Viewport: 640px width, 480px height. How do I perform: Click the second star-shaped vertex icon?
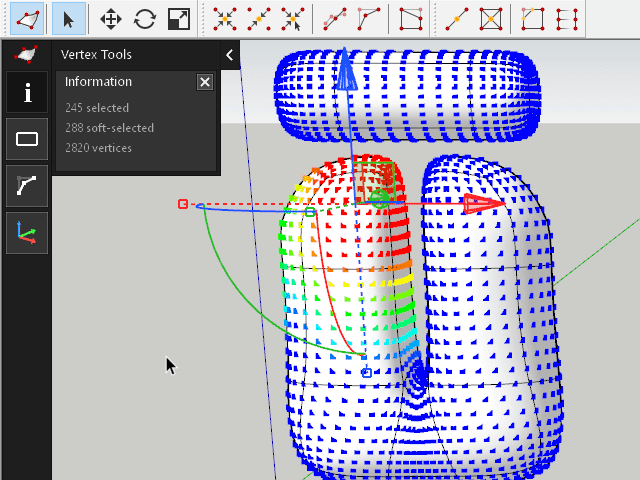tap(259, 18)
